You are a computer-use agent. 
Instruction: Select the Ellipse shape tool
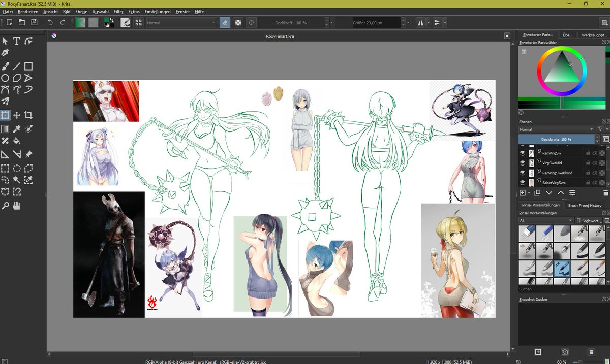click(5, 78)
